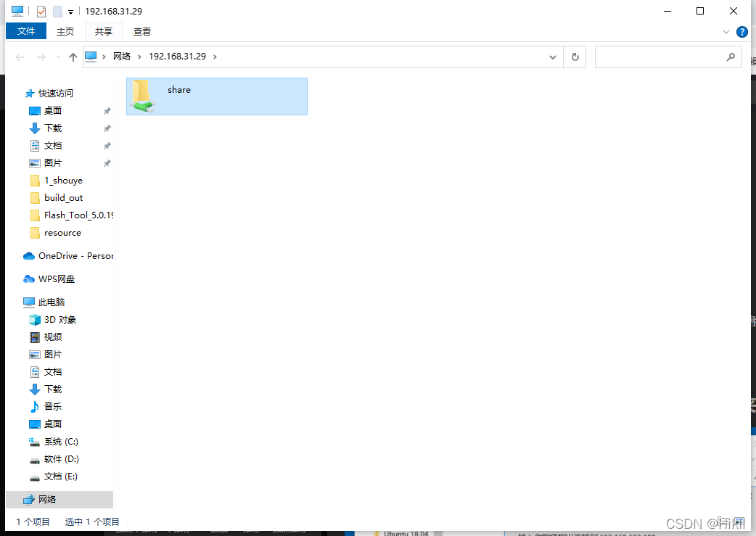The image size is (756, 536).
Task: Expand the ribbon with the chevron
Action: (x=726, y=33)
